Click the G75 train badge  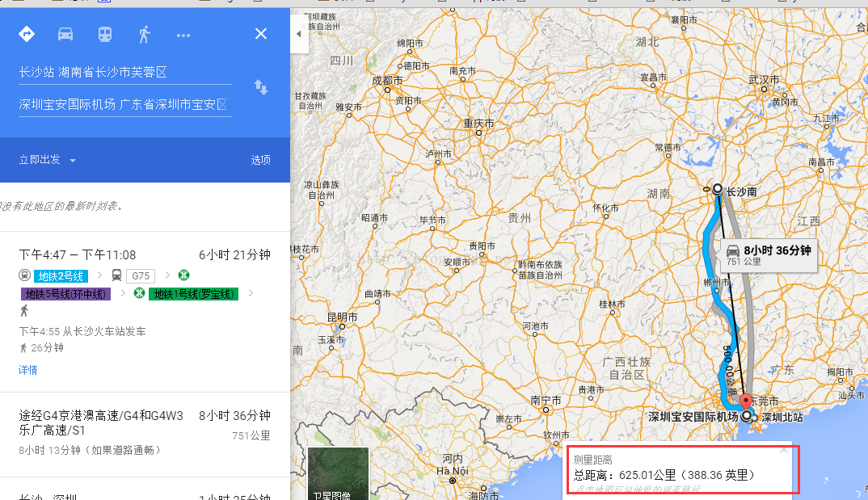point(141,276)
